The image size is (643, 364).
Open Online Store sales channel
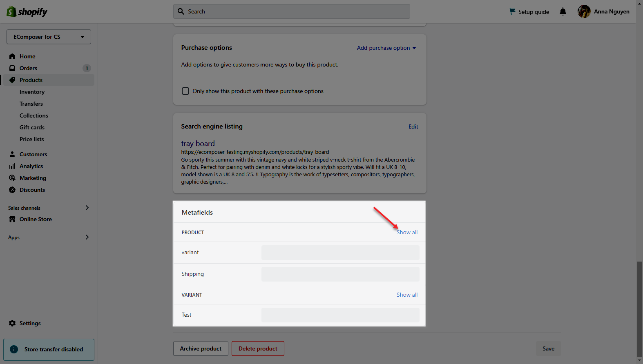36,219
